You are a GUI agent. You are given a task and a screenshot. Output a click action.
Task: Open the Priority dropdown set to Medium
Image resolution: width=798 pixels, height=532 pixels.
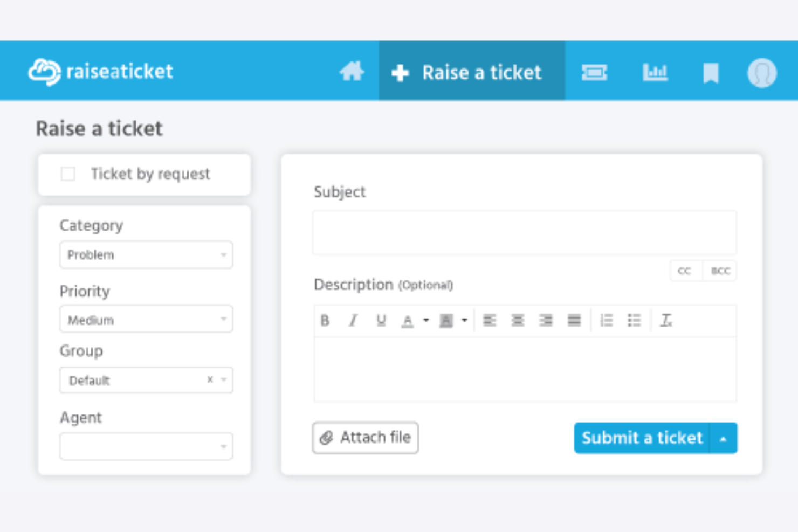pyautogui.click(x=146, y=319)
